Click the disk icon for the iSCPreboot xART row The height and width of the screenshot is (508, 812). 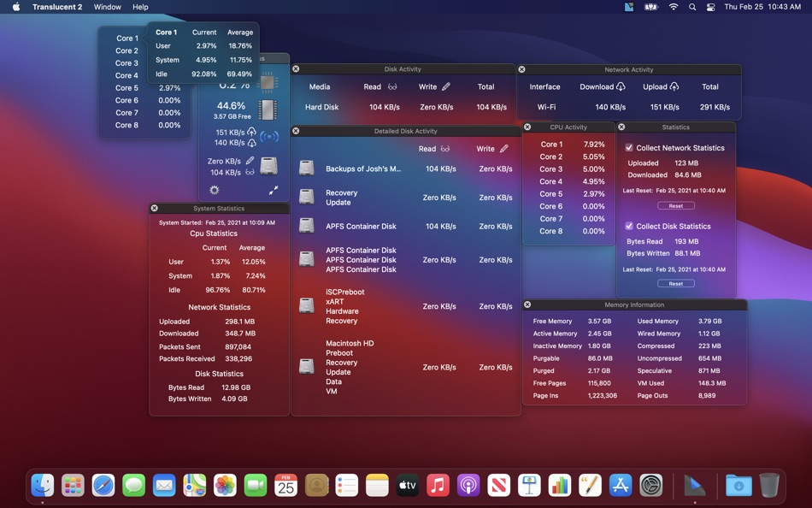[x=307, y=306]
